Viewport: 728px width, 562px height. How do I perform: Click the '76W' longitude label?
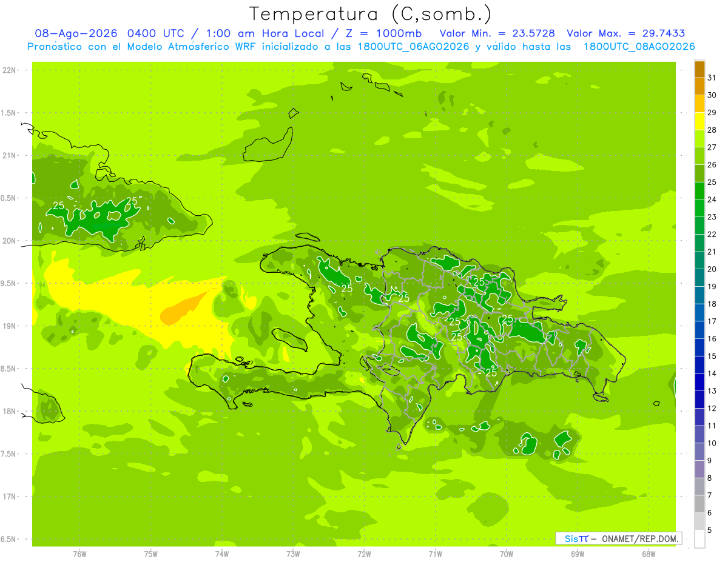pos(79,554)
